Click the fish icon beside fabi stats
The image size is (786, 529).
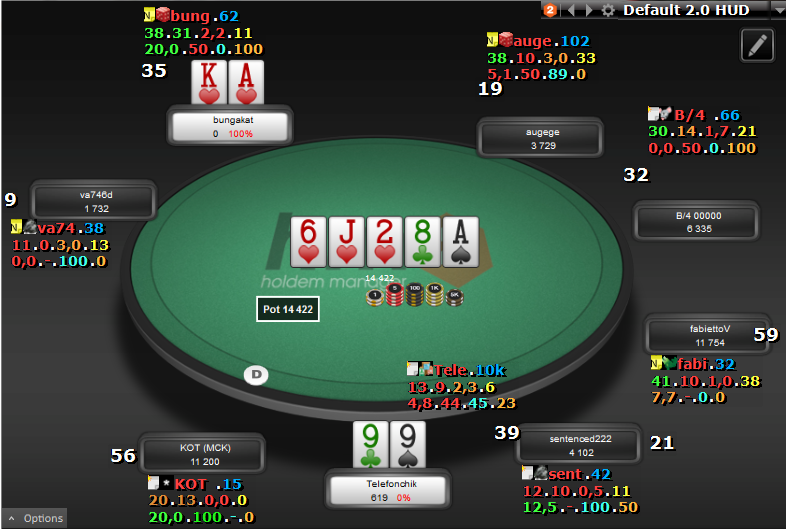[670, 362]
